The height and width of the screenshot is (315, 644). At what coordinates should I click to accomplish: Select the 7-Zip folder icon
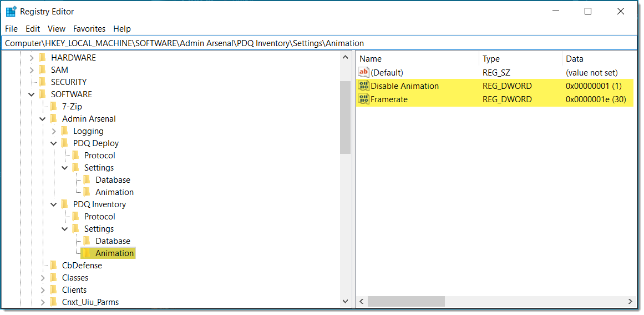(53, 107)
